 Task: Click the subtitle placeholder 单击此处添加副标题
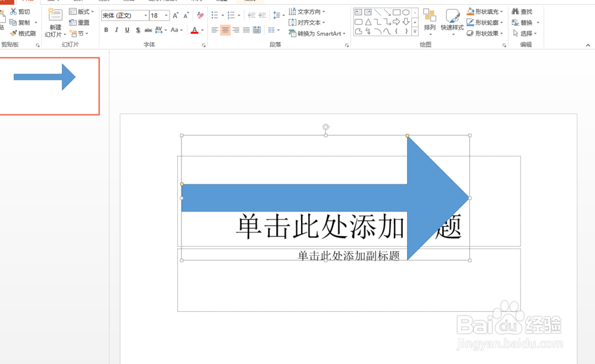(348, 256)
